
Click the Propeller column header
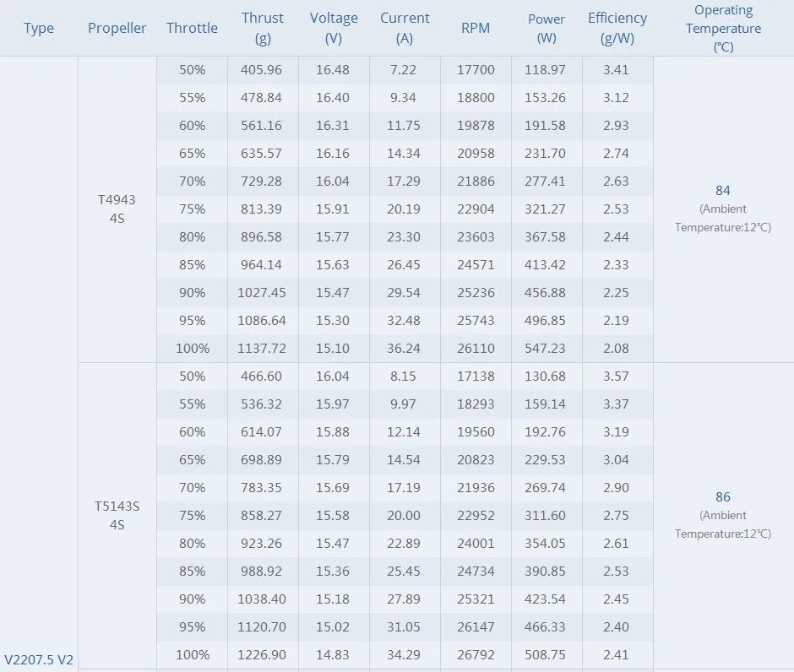pos(117,28)
